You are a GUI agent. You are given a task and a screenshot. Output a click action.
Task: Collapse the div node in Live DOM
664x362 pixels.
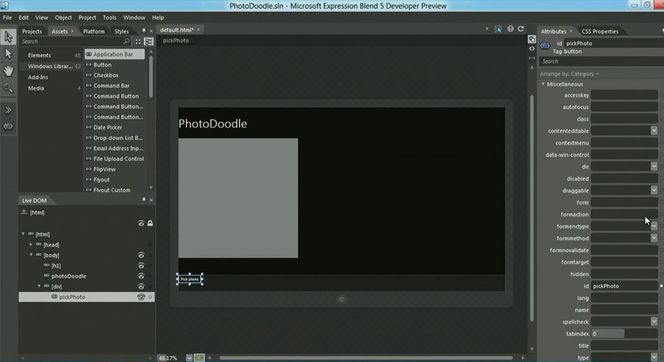(39, 286)
